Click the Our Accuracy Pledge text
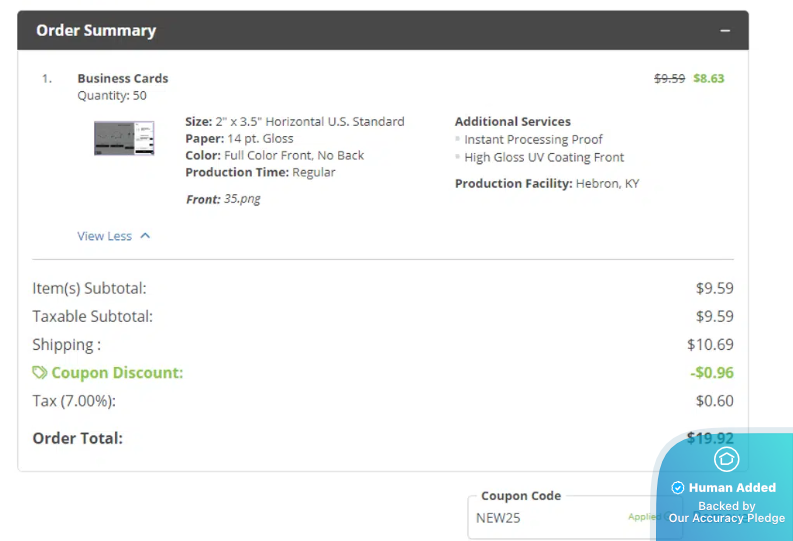The width and height of the screenshot is (793, 541). click(x=727, y=518)
